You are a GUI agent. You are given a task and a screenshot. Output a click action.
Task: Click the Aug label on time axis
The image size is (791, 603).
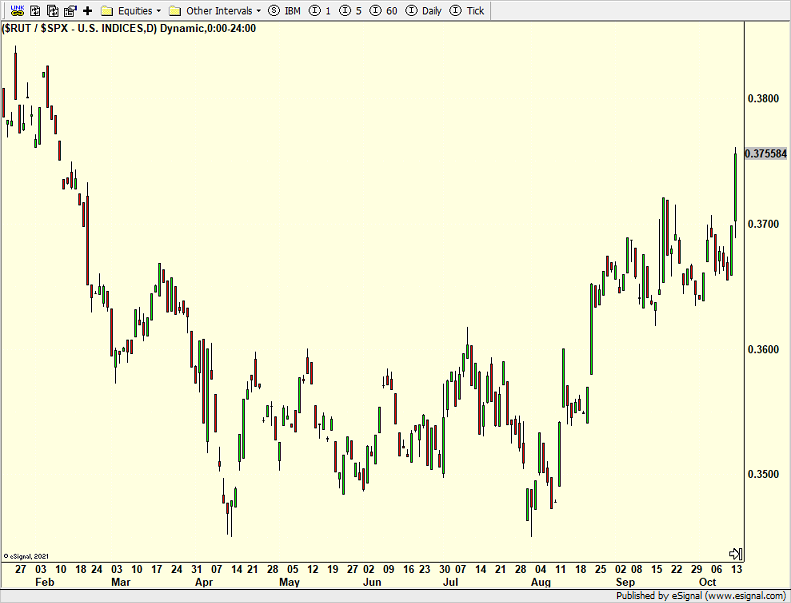point(541,581)
